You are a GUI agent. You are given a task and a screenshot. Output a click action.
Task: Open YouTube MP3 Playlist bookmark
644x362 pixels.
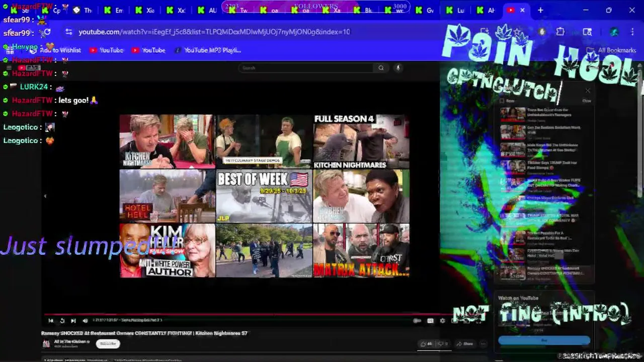207,50
